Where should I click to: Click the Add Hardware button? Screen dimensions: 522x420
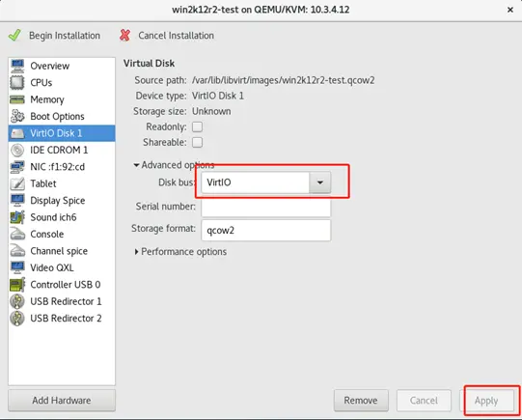(x=62, y=401)
